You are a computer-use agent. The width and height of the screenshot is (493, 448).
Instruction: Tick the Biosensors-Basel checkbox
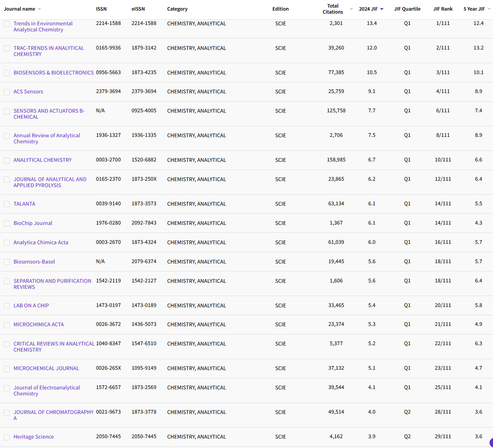point(7,262)
